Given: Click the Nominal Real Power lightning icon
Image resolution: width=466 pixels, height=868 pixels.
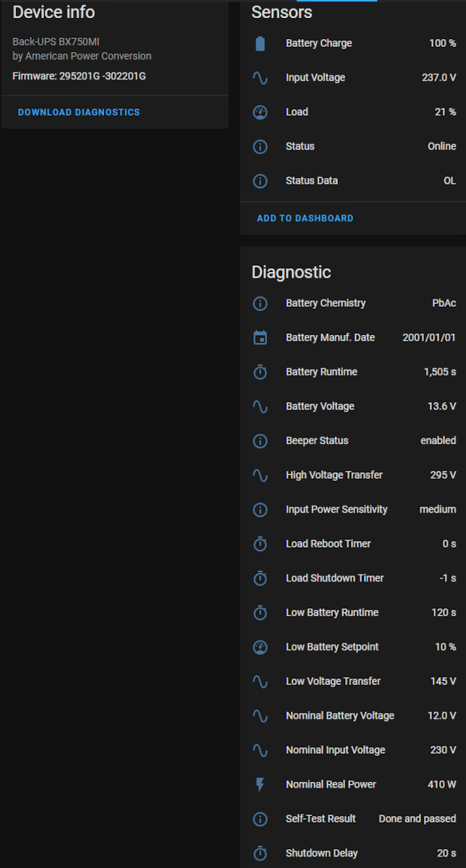Looking at the screenshot, I should coord(260,784).
